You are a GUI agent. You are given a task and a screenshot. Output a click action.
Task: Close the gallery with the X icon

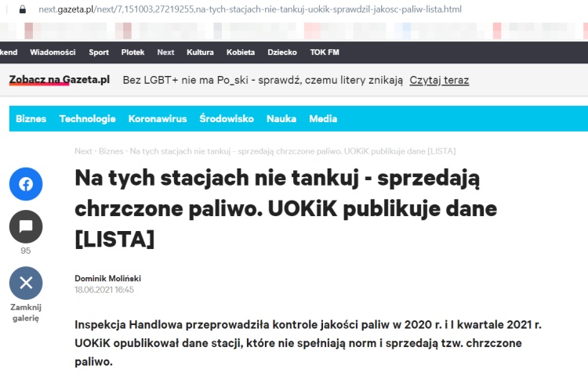26,283
